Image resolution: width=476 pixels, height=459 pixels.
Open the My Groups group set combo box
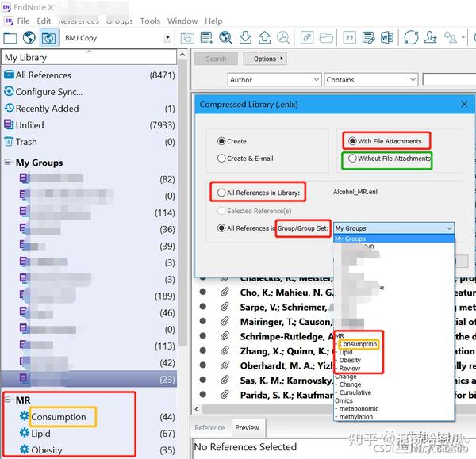click(x=394, y=228)
